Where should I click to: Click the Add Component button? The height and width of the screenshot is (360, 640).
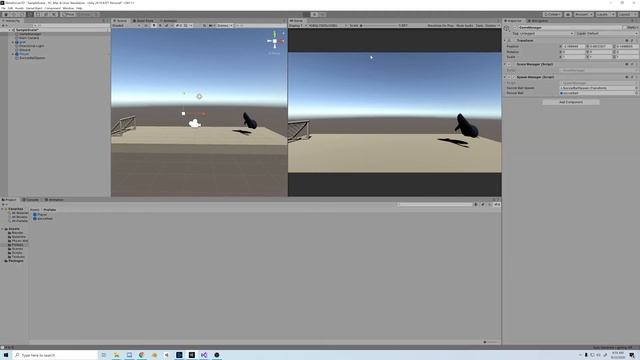[x=571, y=102]
